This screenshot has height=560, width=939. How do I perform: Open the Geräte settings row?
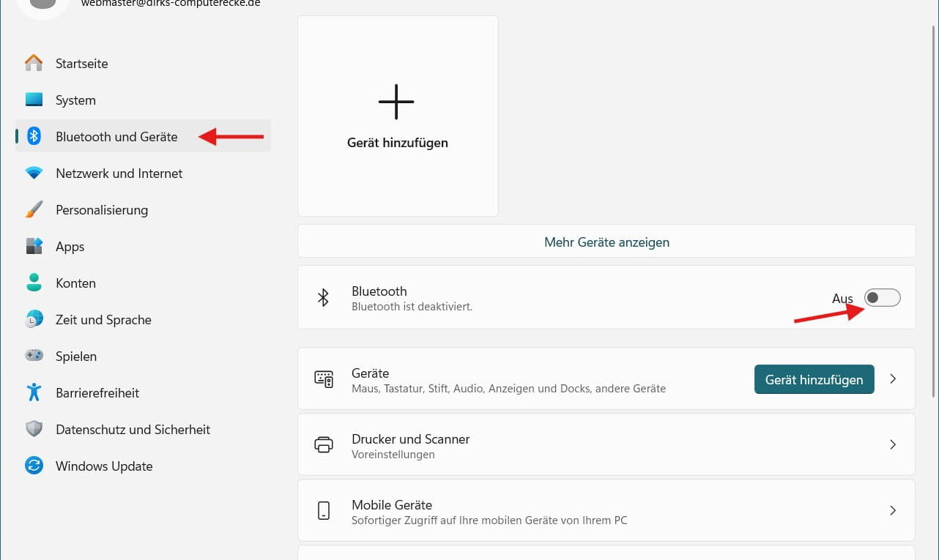point(606,379)
